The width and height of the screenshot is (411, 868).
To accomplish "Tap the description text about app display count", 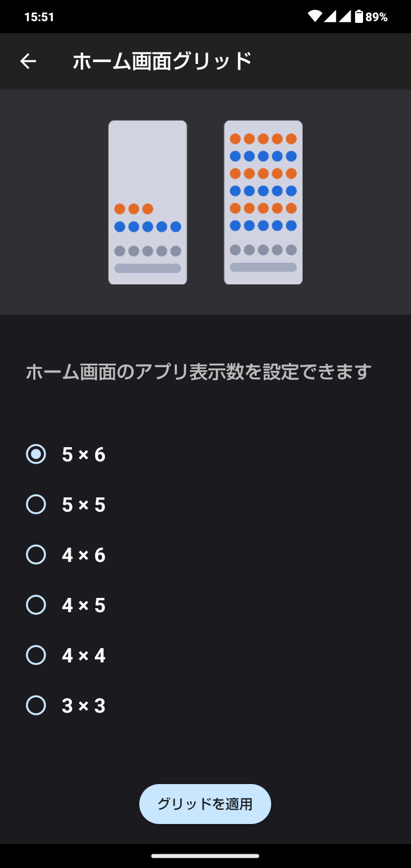I will click(x=199, y=372).
